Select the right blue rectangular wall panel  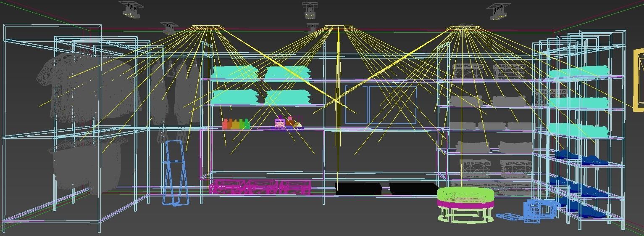point(393,105)
